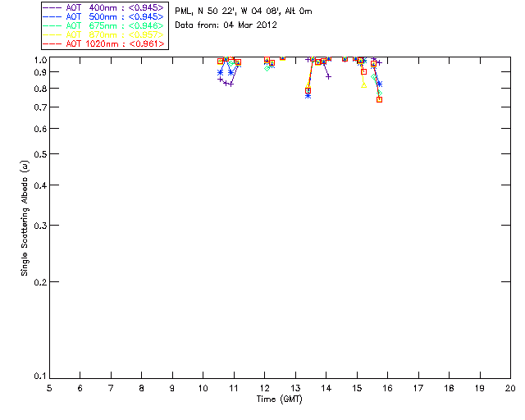Image resolution: width=525 pixels, height=420 pixels.
Task: Click the x-axis tick label 12
Action: pyautogui.click(x=264, y=387)
